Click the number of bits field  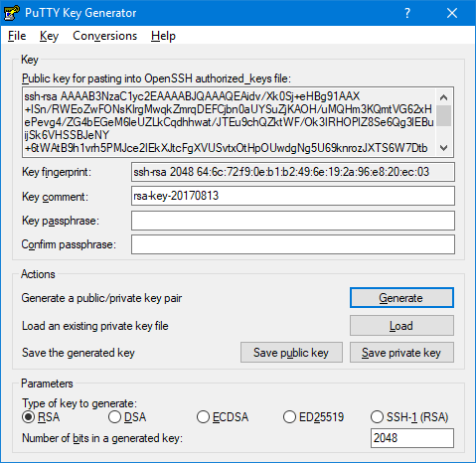click(412, 438)
